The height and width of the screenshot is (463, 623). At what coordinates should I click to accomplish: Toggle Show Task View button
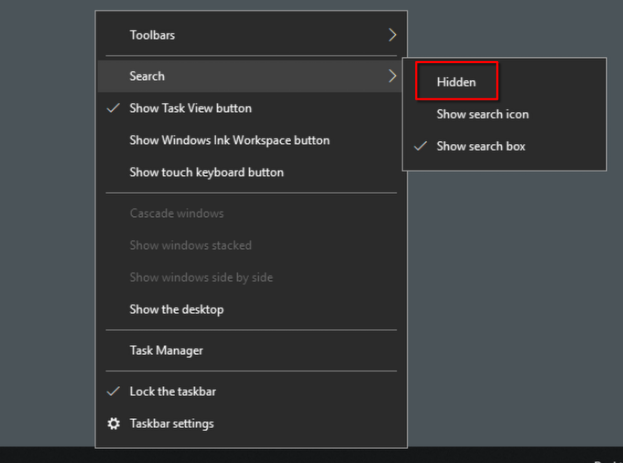pyautogui.click(x=251, y=108)
